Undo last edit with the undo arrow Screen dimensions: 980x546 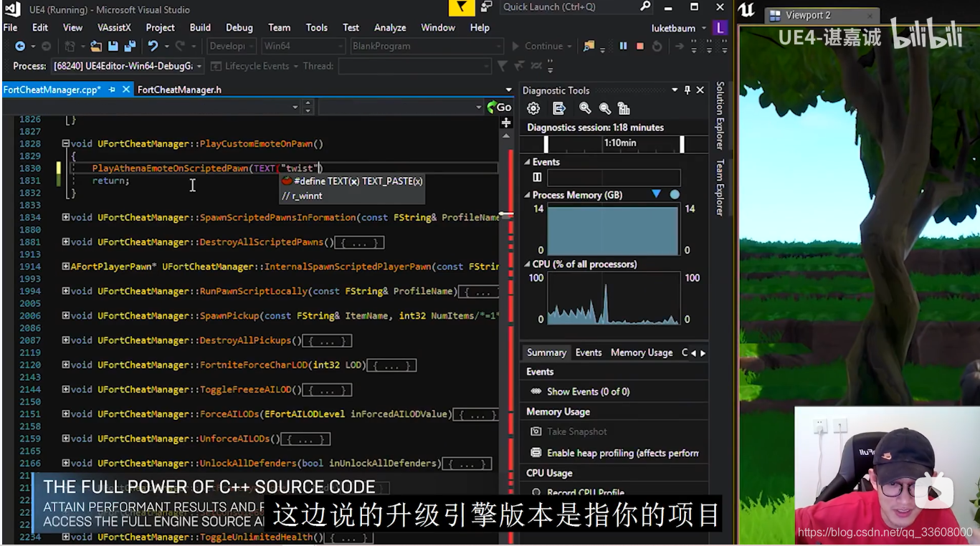click(153, 46)
